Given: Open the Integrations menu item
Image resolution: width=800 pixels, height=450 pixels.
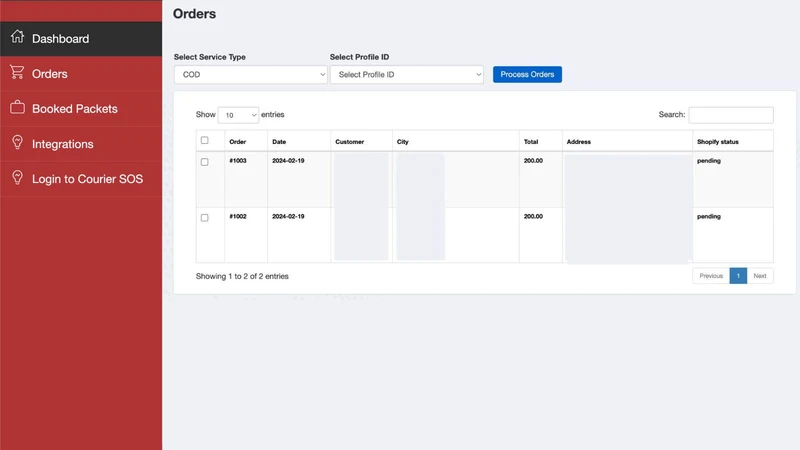Looking at the screenshot, I should [x=81, y=144].
